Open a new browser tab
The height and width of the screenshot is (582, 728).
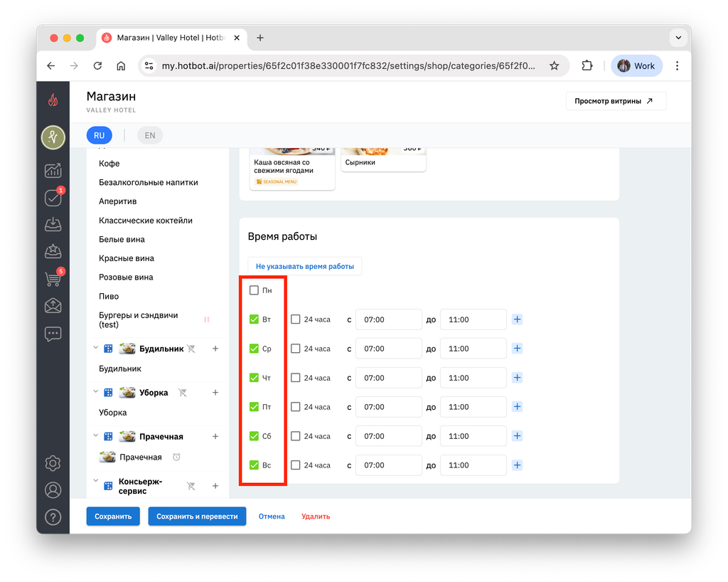coord(260,38)
